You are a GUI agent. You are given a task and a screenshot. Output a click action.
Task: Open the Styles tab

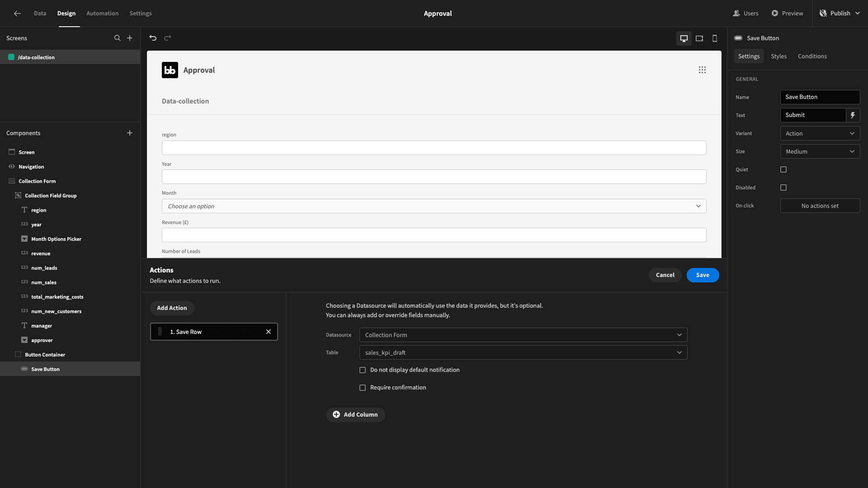tap(778, 56)
